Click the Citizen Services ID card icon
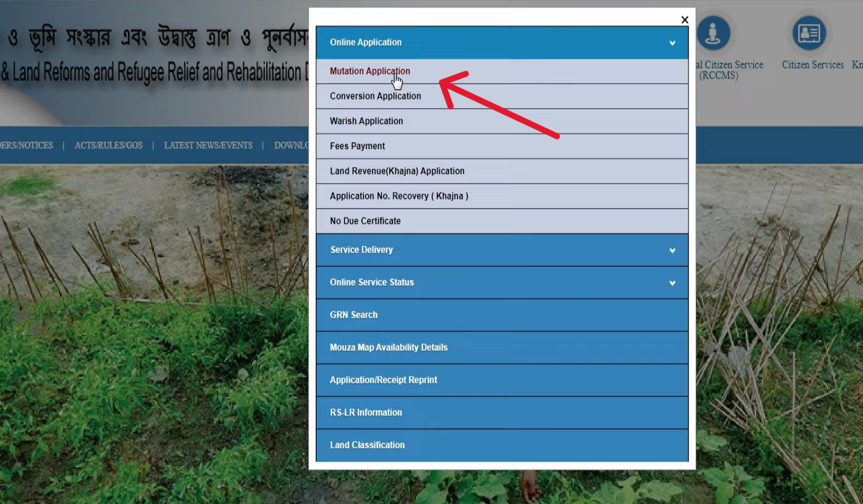863x504 pixels. (809, 34)
